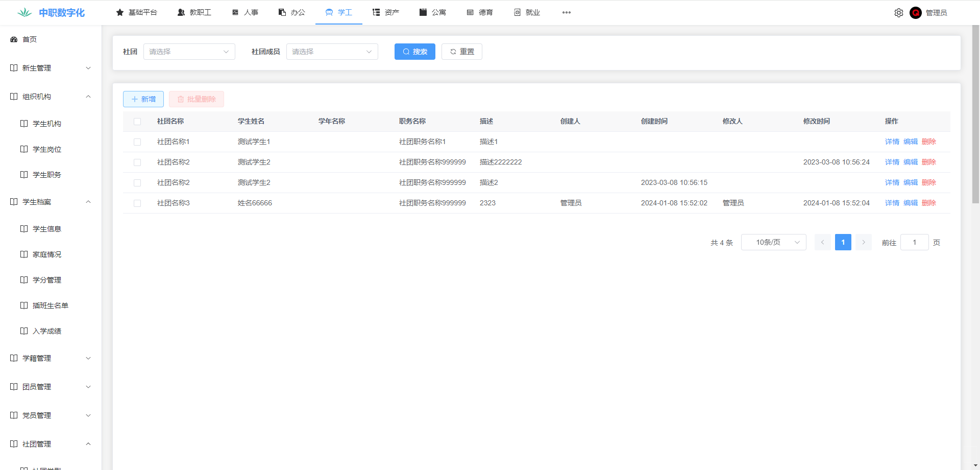Click the 中职数字化 logo icon
This screenshot has height=470, width=980.
24,13
